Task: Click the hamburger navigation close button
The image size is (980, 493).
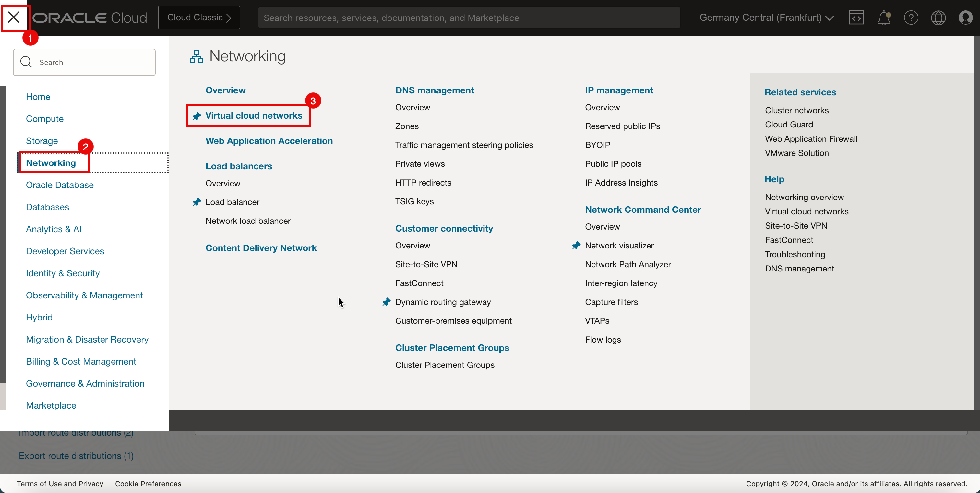Action: [x=14, y=17]
